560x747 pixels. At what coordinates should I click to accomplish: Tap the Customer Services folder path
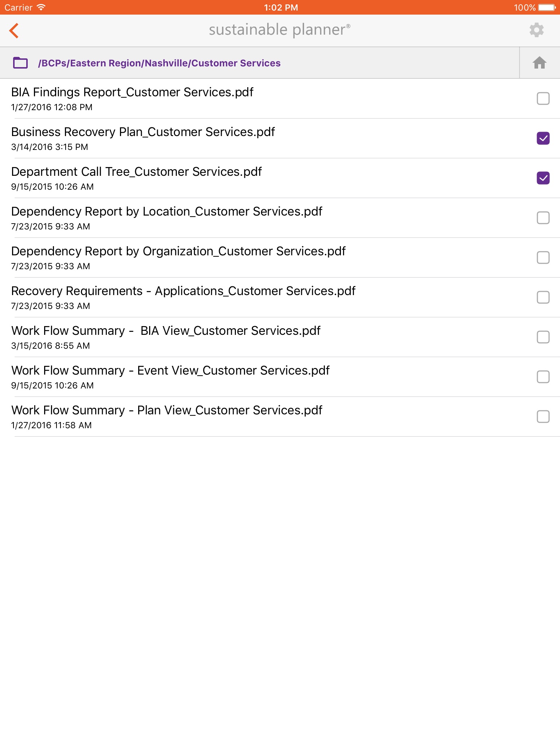pyautogui.click(x=159, y=63)
